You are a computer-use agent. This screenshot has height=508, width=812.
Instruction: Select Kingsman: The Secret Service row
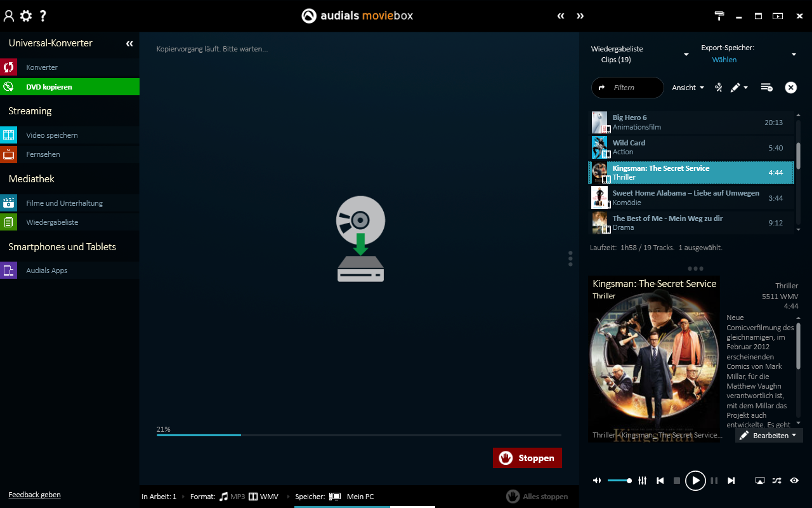(x=692, y=173)
